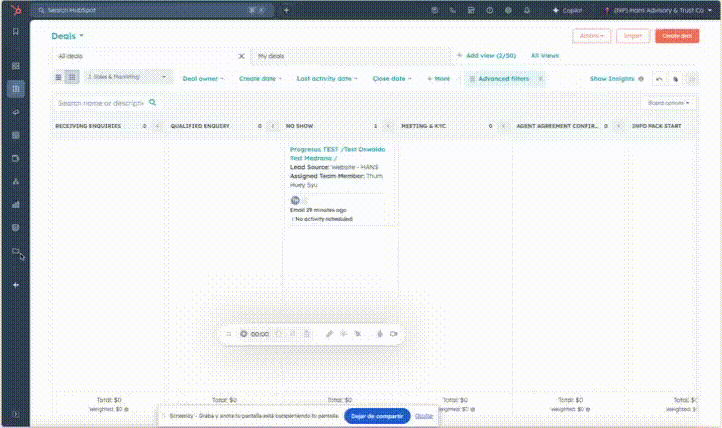Viewport: 722px width, 428px height.
Task: Open the bookmarks icon in left sidebar
Action: (15, 31)
